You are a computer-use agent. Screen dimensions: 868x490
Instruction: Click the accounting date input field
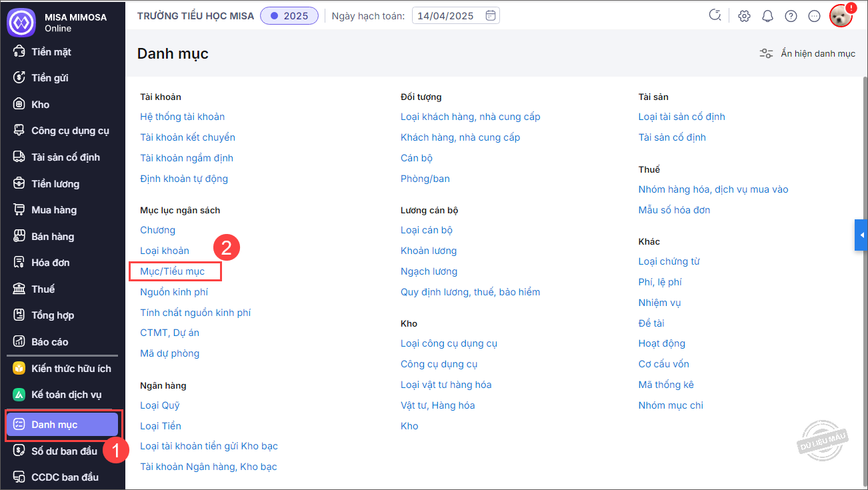click(448, 16)
